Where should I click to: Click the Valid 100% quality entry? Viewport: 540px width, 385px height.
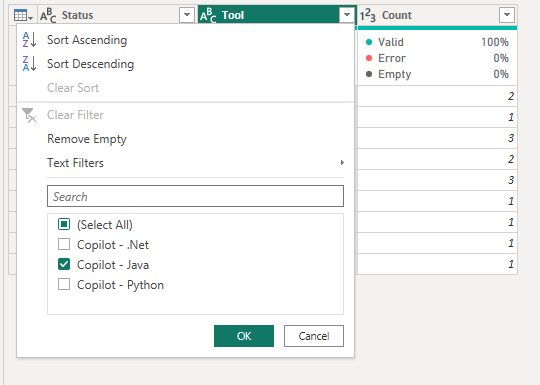point(437,42)
